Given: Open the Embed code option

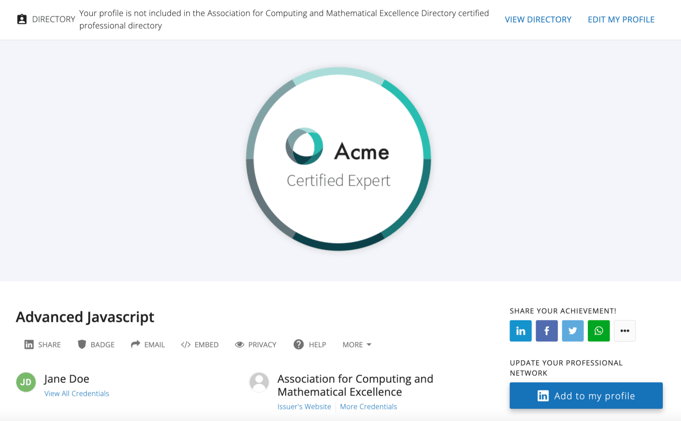Looking at the screenshot, I should point(200,345).
